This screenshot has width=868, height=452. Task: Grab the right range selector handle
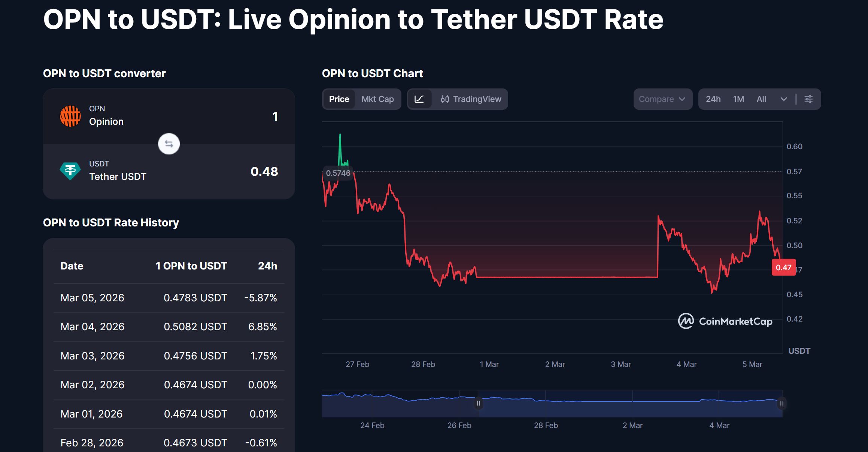click(782, 403)
